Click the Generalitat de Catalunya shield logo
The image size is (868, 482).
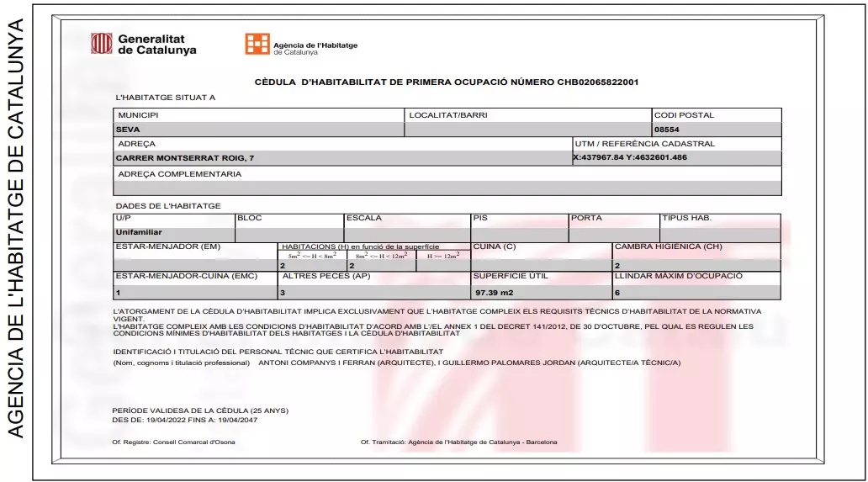pos(101,44)
